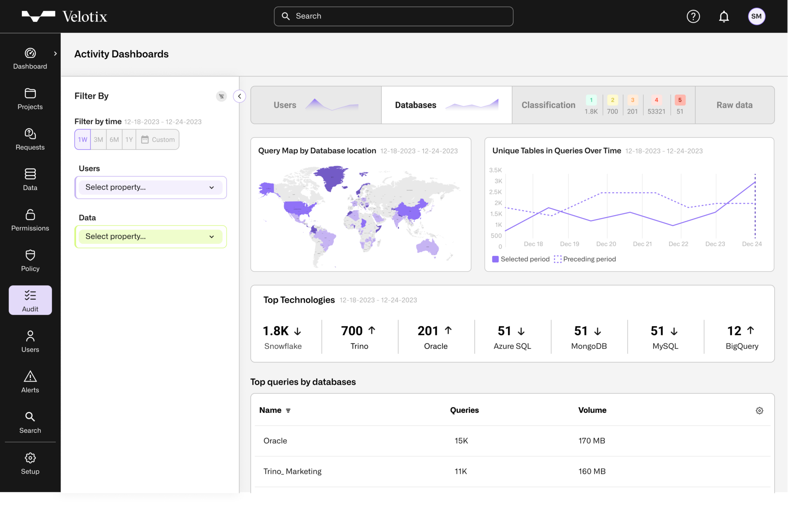The image size is (788, 532).
Task: Sort the Name column in Top queries
Action: (289, 410)
